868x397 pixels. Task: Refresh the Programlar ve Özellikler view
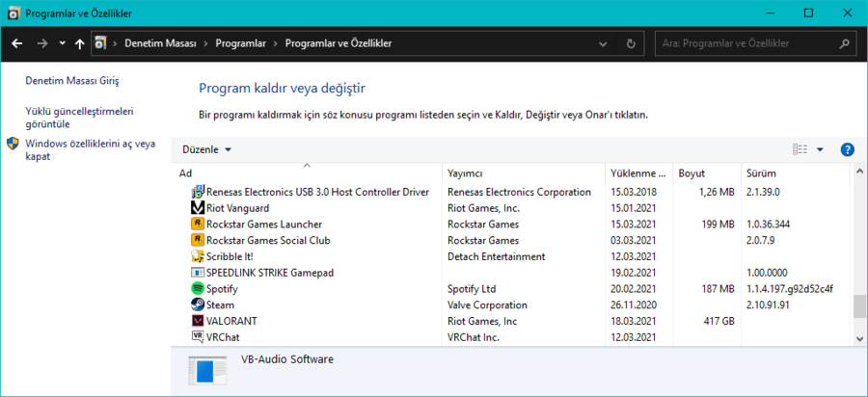click(631, 43)
